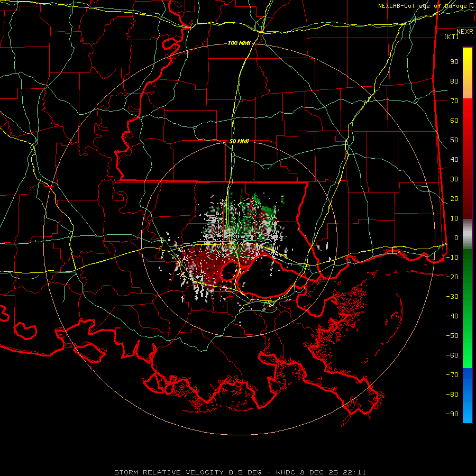The image size is (476, 476).
Task: Click the 40 value on the velocity scale
Action: coord(454,160)
